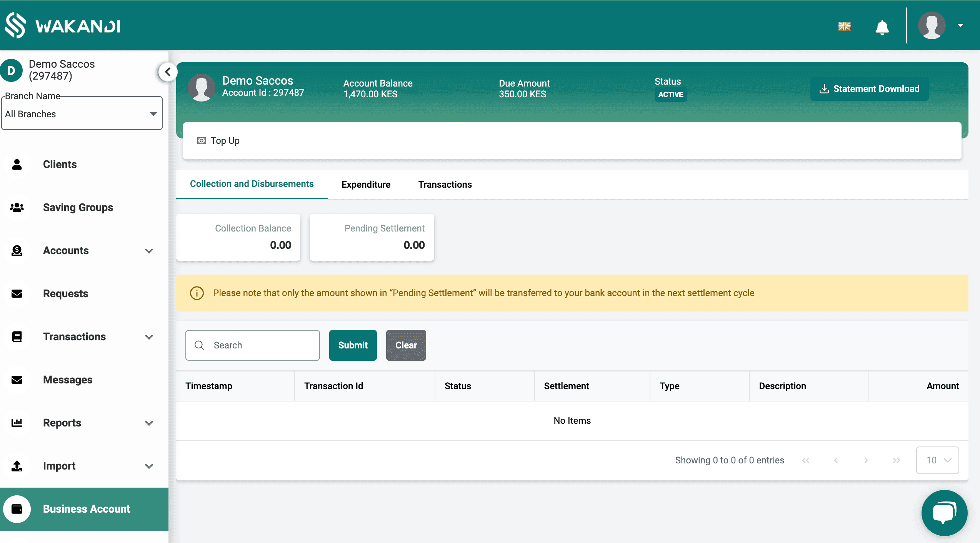The width and height of the screenshot is (980, 543).
Task: Go to next page of entries
Action: pyautogui.click(x=866, y=460)
